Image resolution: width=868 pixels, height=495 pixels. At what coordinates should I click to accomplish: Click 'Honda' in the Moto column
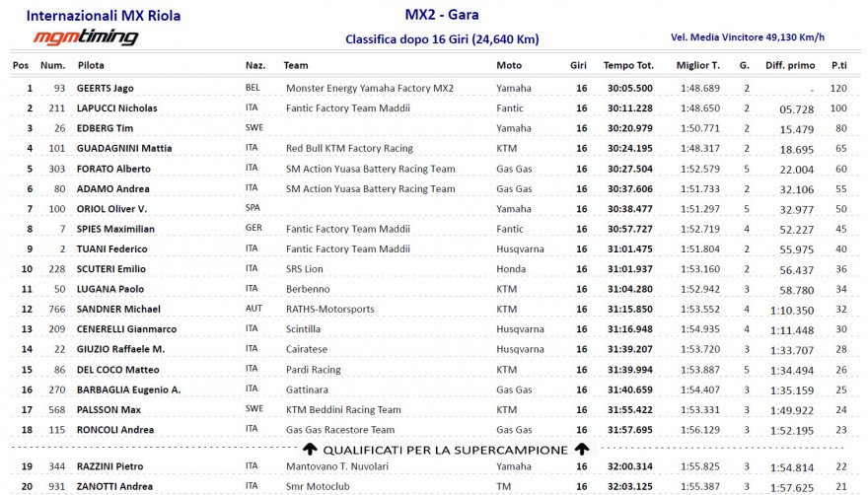511,269
